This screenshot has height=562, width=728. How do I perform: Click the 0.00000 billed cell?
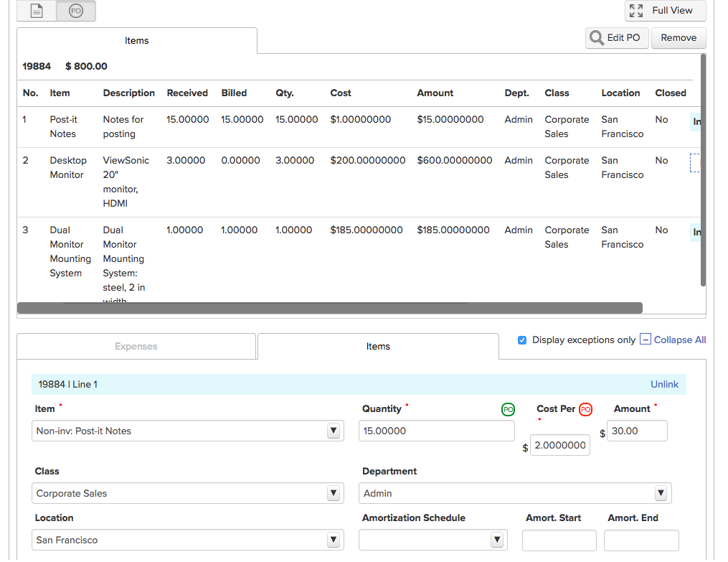(240, 161)
